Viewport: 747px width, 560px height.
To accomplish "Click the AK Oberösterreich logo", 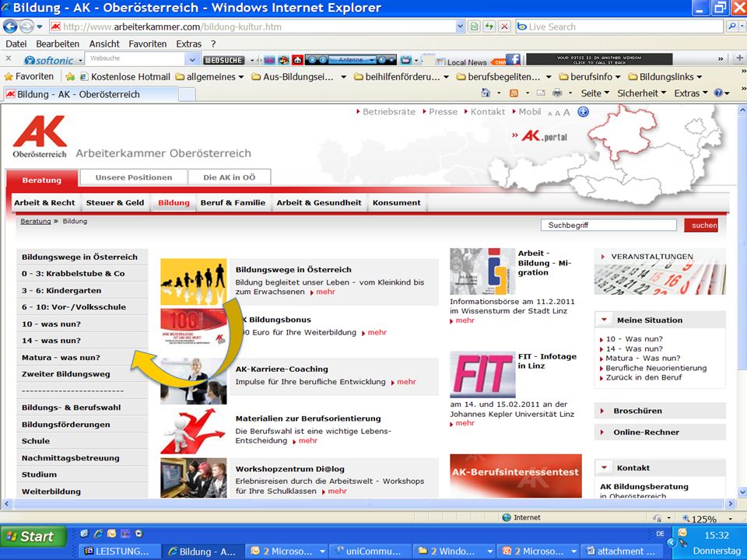I will point(40,137).
